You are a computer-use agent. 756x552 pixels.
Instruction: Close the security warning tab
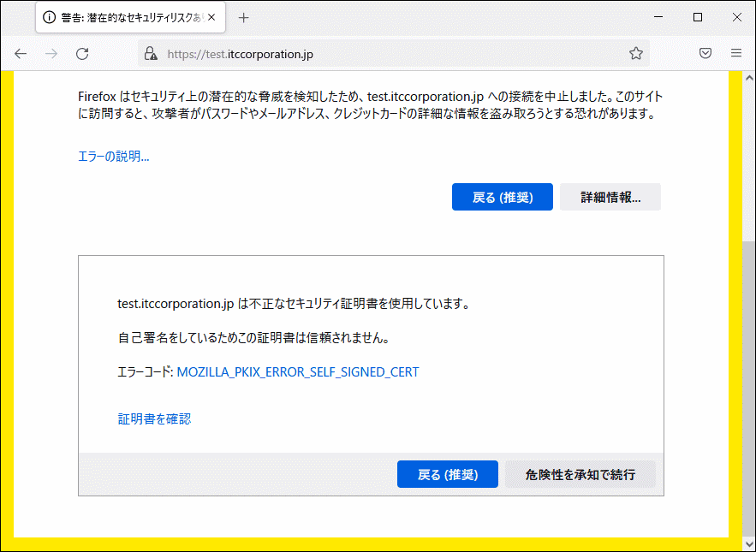211,18
